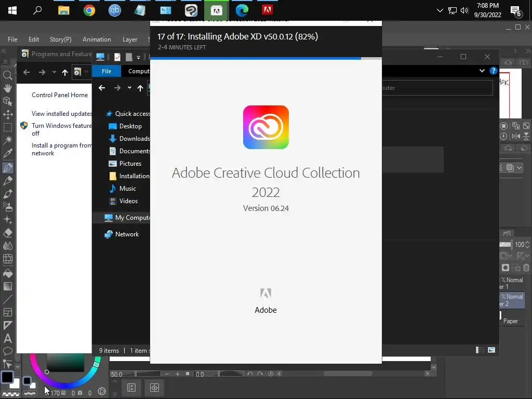Select the Ruler tool
This screenshot has height=399, width=532.
(x=7, y=325)
